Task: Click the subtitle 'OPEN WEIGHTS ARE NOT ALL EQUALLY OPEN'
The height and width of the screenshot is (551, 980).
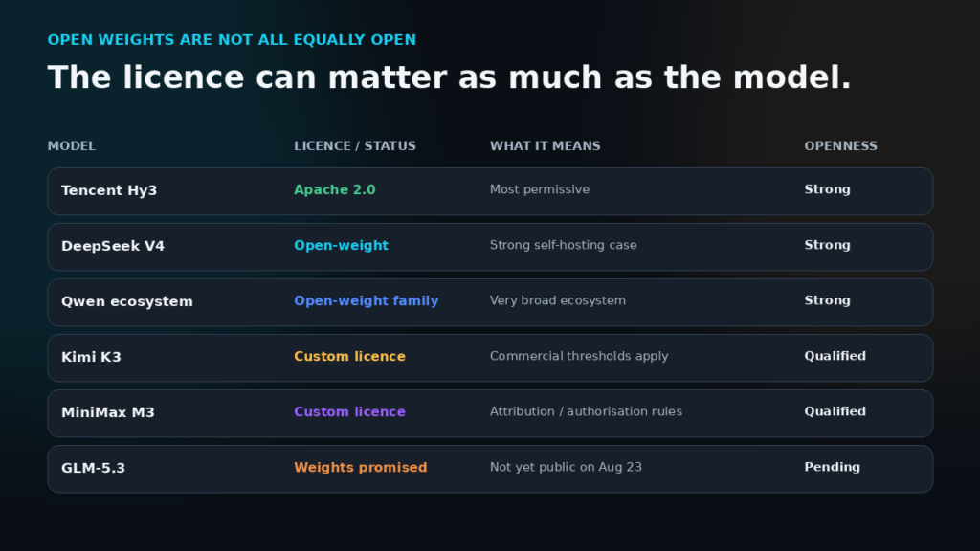Action: pyautogui.click(x=232, y=40)
